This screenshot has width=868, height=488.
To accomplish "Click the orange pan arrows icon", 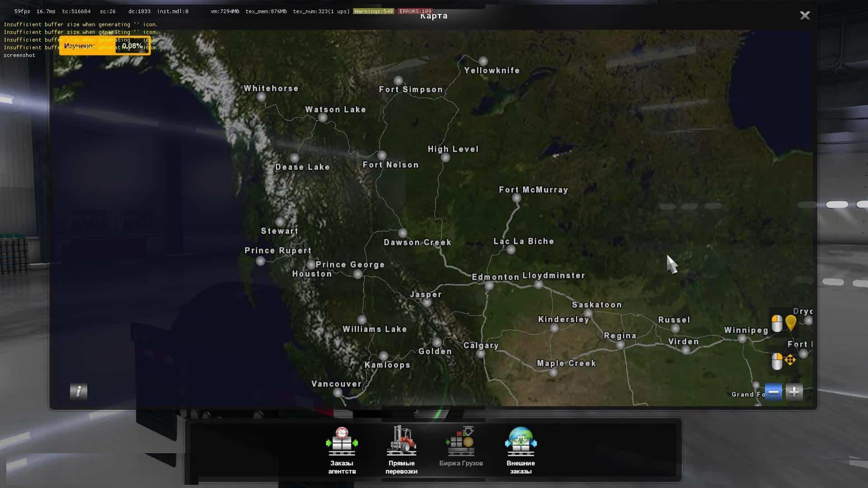I will tap(790, 360).
